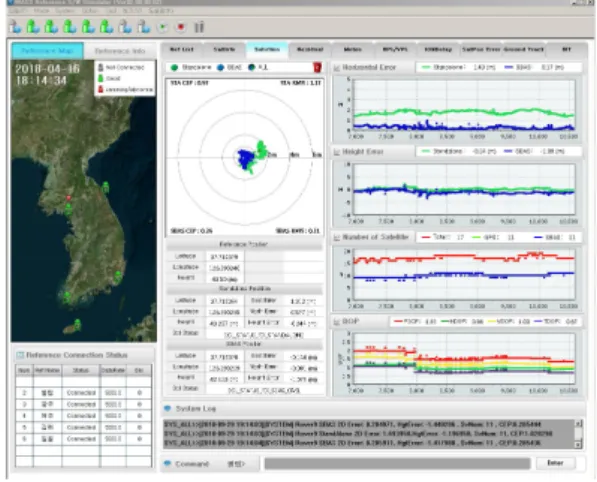Click the green station marker on Jeju island
The height and width of the screenshot is (482, 597).
coord(78,324)
